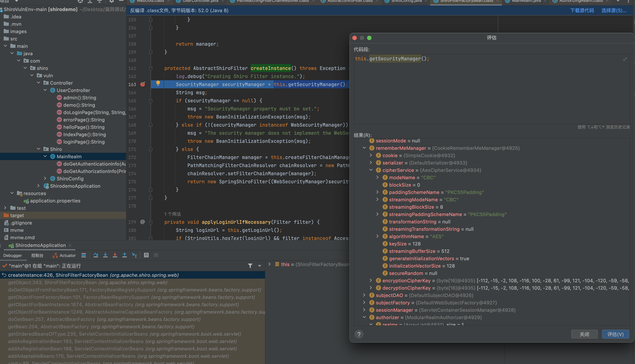The width and height of the screenshot is (635, 364).
Task: Click the 选择源(S)... link
Action: pos(614,10)
